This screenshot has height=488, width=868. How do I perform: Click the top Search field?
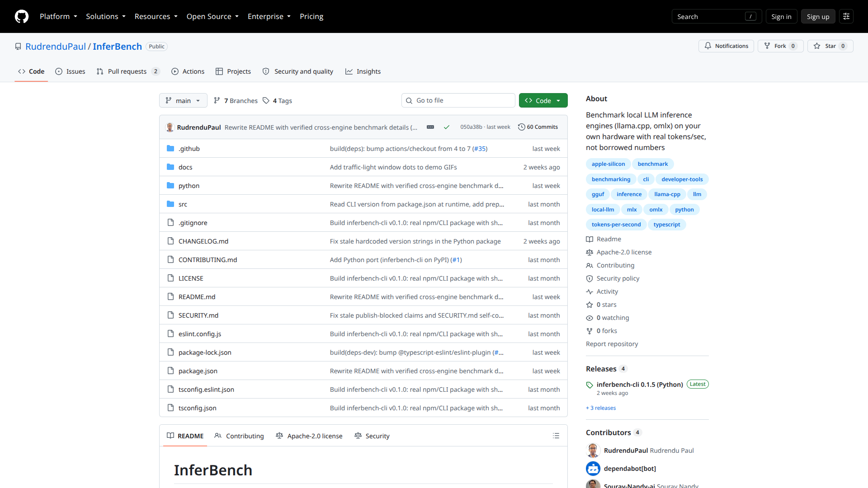717,16
